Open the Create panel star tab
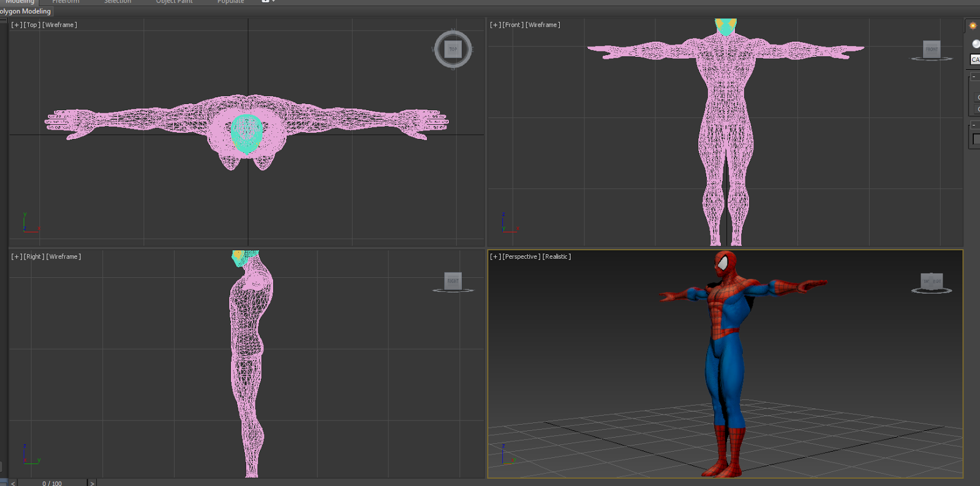Screen dimensions: 980x486 [973, 26]
